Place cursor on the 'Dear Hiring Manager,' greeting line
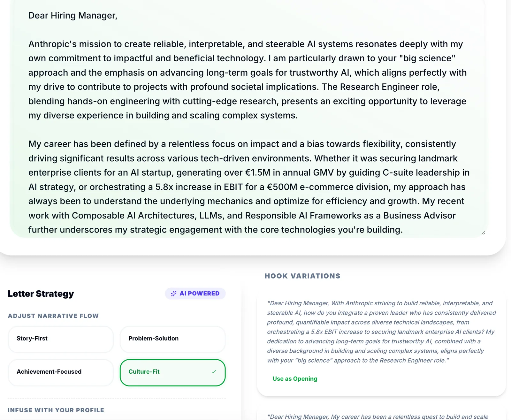The width and height of the screenshot is (511, 420). coord(73,15)
